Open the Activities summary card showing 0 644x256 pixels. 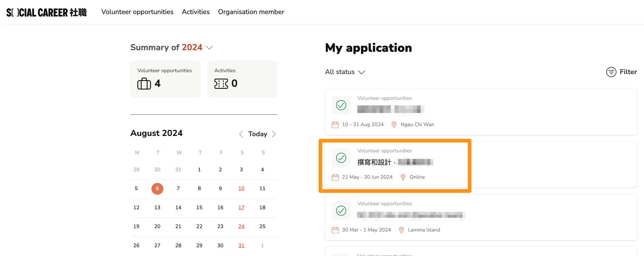242,79
